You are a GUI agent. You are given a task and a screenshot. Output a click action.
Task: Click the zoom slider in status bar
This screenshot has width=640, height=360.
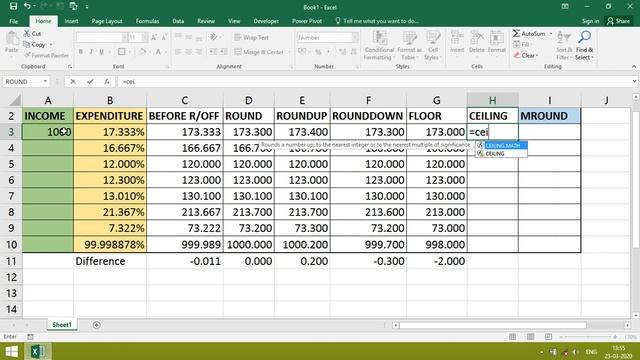[588, 337]
